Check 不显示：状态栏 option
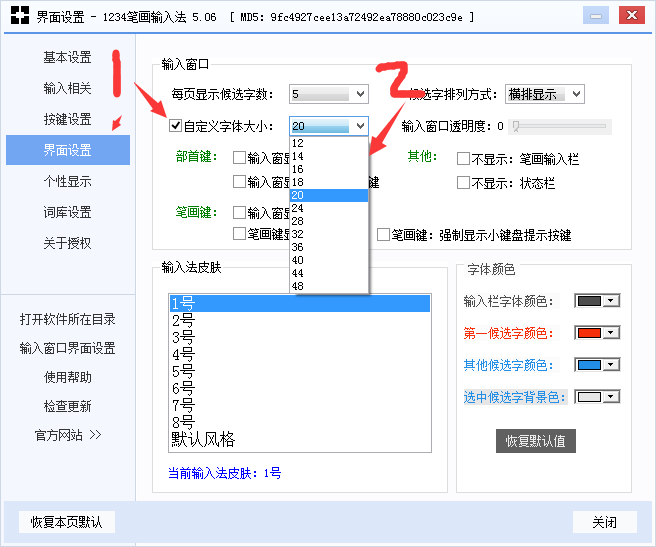 coord(463,183)
